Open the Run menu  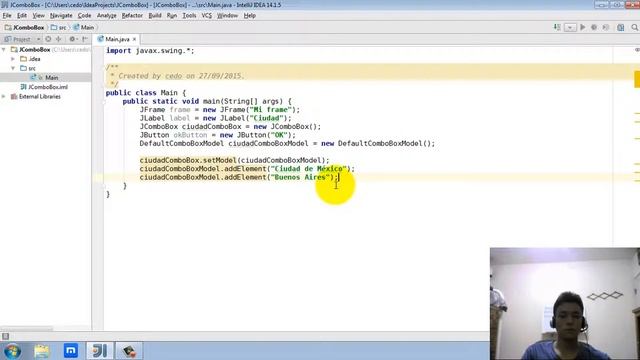(x=172, y=16)
